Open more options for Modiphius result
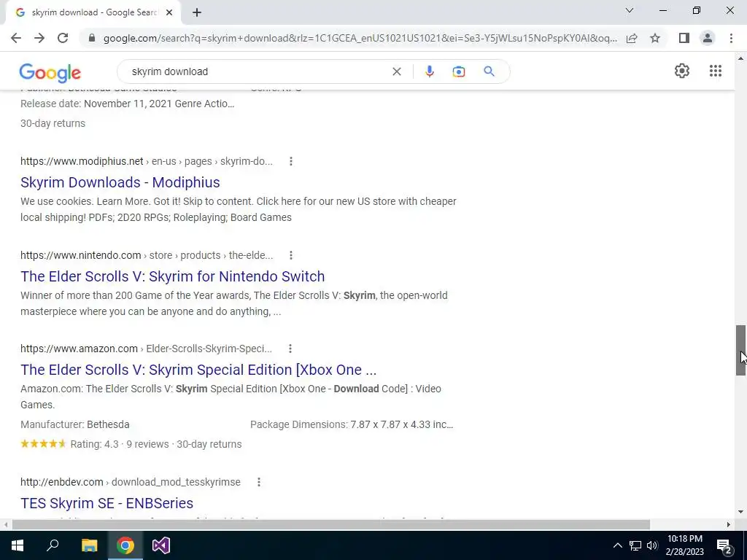The height and width of the screenshot is (560, 747). pos(290,161)
